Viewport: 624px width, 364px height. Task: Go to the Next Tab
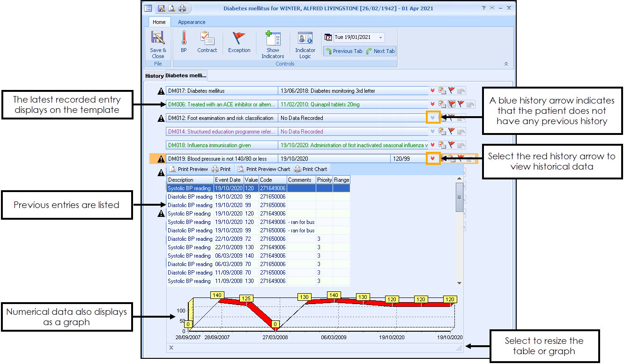coord(380,51)
